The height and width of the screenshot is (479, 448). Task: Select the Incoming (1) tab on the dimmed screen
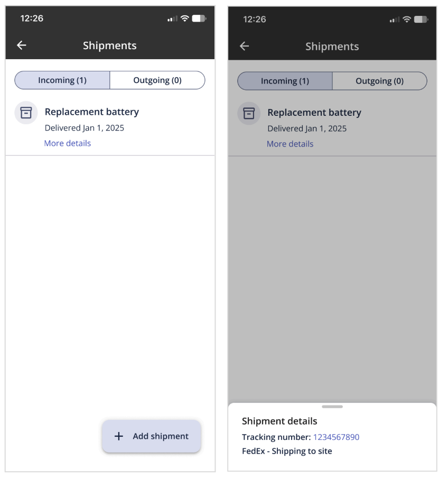pyautogui.click(x=285, y=81)
